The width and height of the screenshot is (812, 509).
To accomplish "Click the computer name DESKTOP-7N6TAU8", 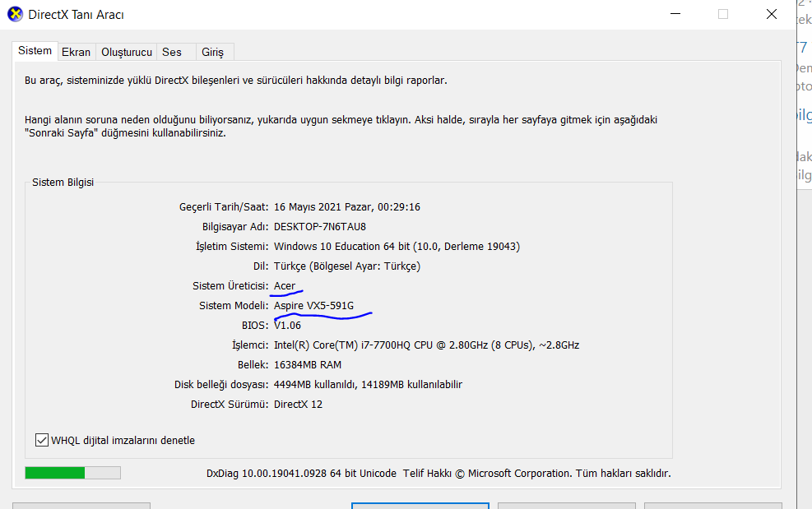I will point(320,227).
